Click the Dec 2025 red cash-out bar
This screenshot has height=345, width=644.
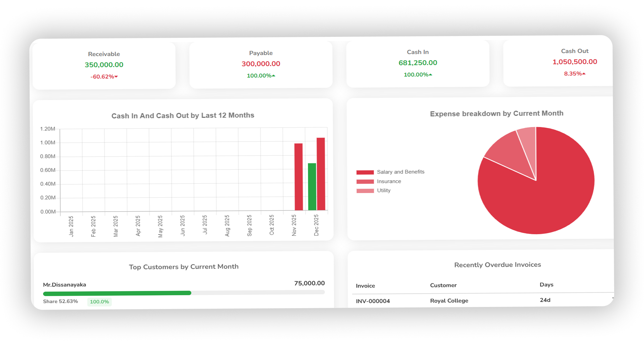click(x=321, y=174)
